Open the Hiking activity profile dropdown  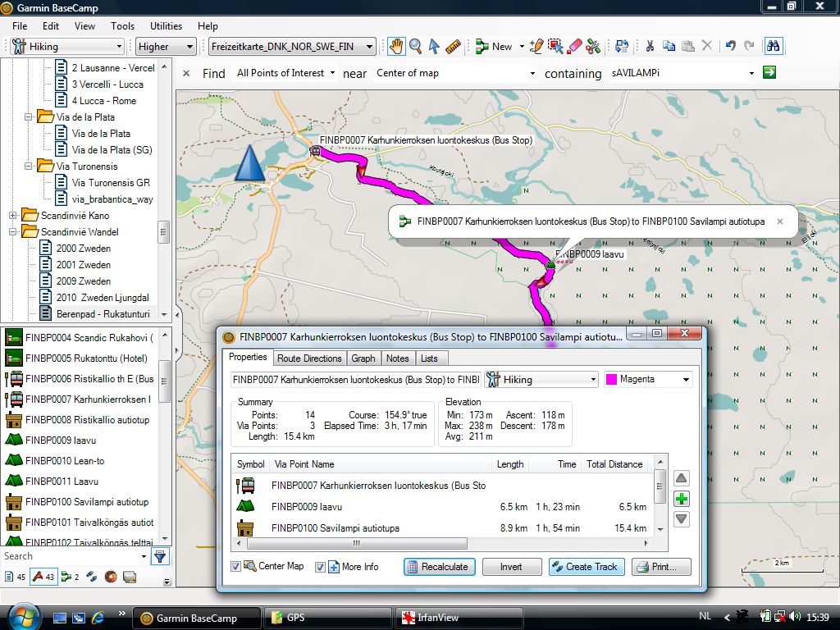tap(64, 47)
